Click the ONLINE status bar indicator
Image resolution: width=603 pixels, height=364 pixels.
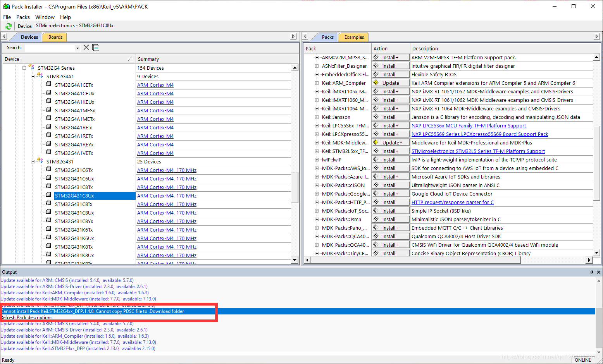pos(583,360)
